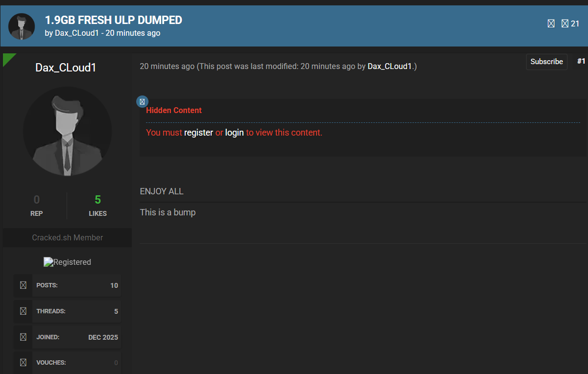Click the small avatar in thread header
The image size is (588, 374).
[x=22, y=26]
